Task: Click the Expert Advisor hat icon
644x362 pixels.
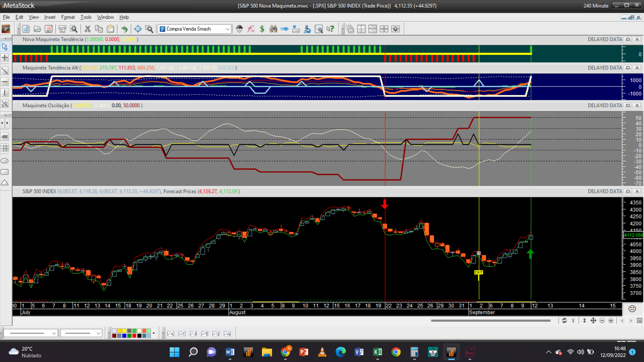Action: [239, 29]
